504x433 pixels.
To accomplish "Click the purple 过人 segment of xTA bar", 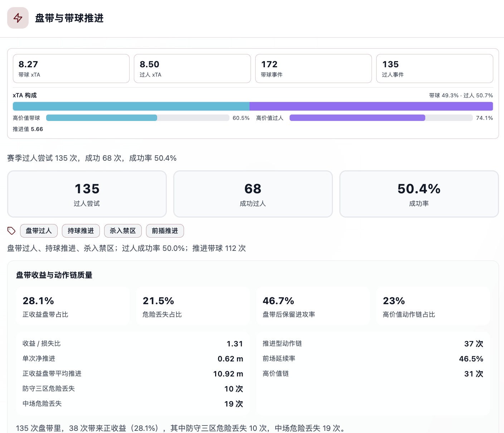I will point(371,106).
